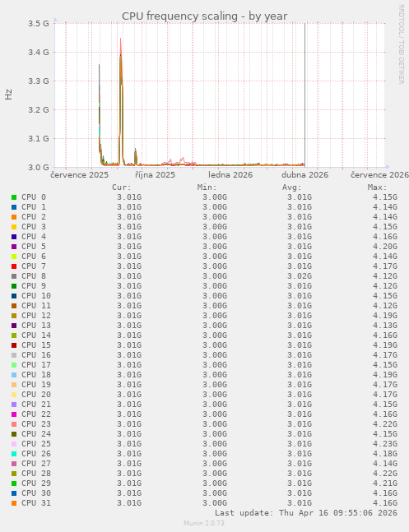The height and width of the screenshot is (532, 409).
Task: Click the lime swatch beside CPU 6
Action: tap(14, 257)
